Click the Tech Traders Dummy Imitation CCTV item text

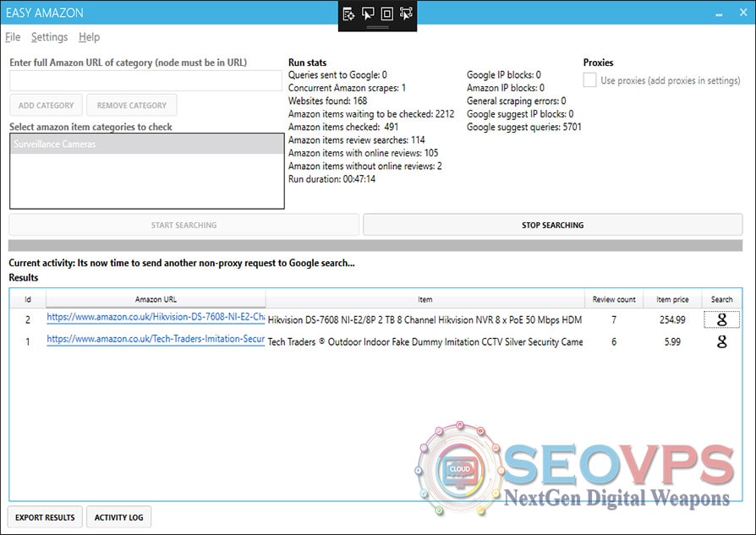(x=425, y=341)
